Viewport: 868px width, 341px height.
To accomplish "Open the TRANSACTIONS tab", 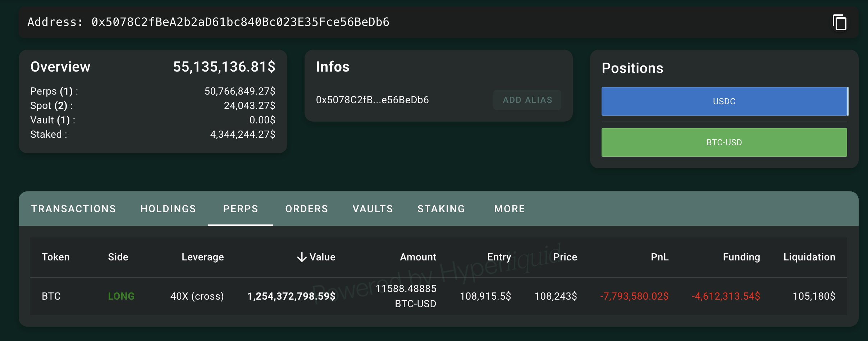I will [x=74, y=209].
